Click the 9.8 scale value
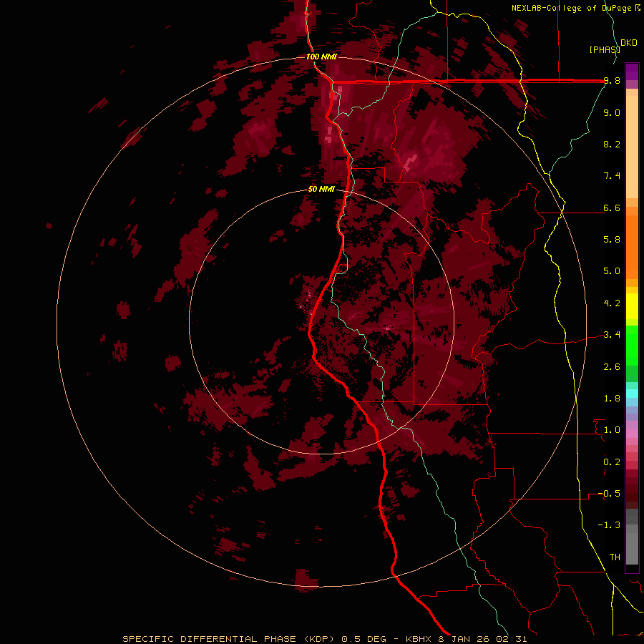This screenshot has width=644, height=644. pyautogui.click(x=612, y=81)
